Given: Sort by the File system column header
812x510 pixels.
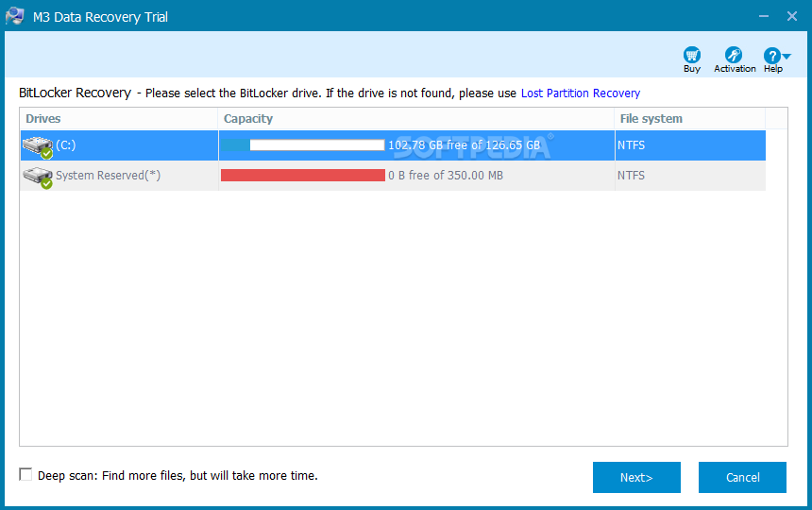Looking at the screenshot, I should (690, 119).
